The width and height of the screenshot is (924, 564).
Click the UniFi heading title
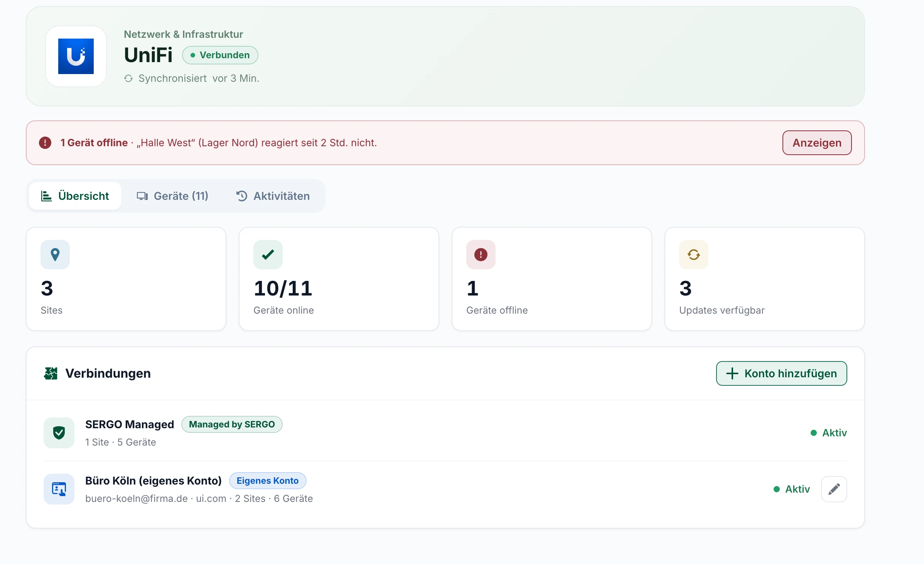148,55
